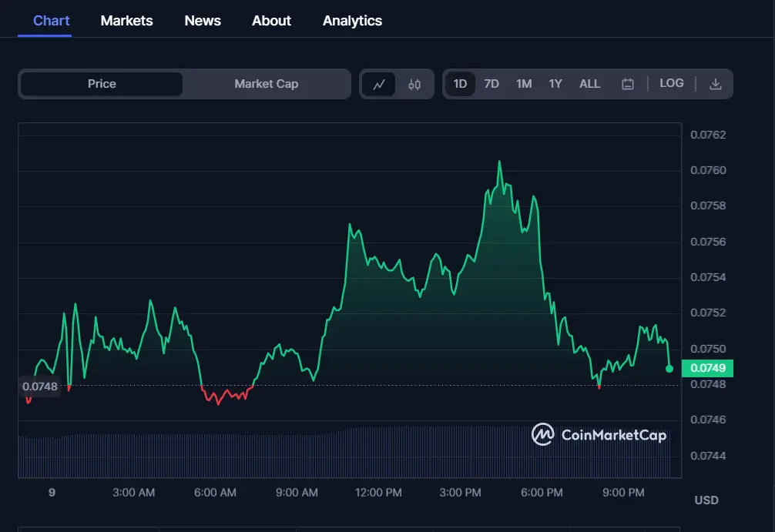The height and width of the screenshot is (532, 775).
Task: Click the 3:00 PM axis label
Action: click(x=460, y=493)
